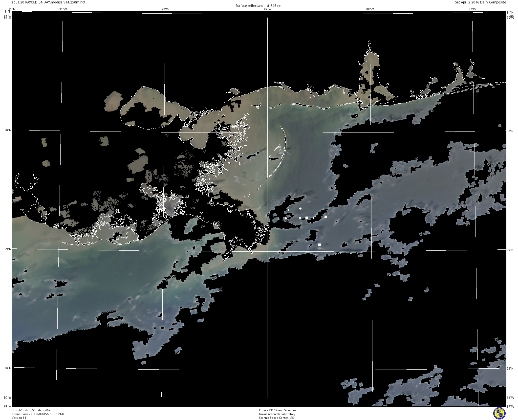518x420 pixels.
Task: Click the 'BonnetCarre2016 (MODISA-AQUA-PM)' text
Action: coord(38,414)
